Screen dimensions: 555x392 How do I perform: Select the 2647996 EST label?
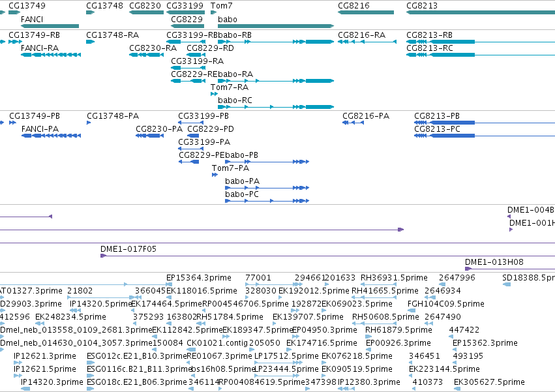pyautogui.click(x=457, y=278)
